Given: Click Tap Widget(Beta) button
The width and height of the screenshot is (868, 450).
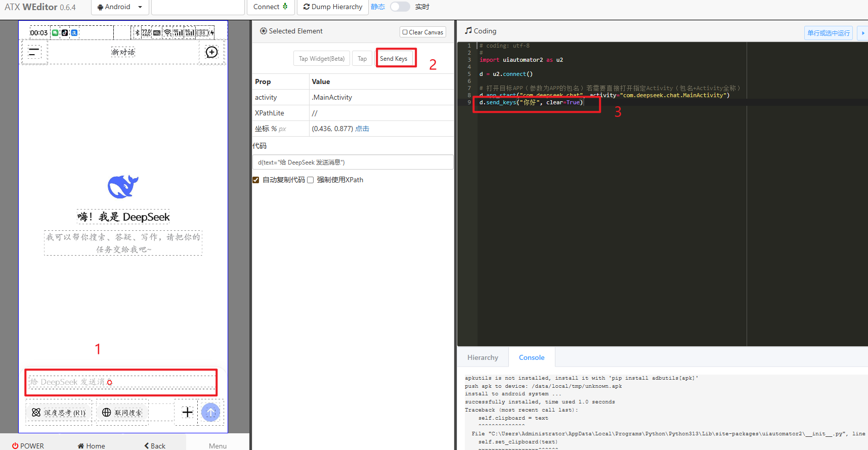Looking at the screenshot, I should 322,59.
